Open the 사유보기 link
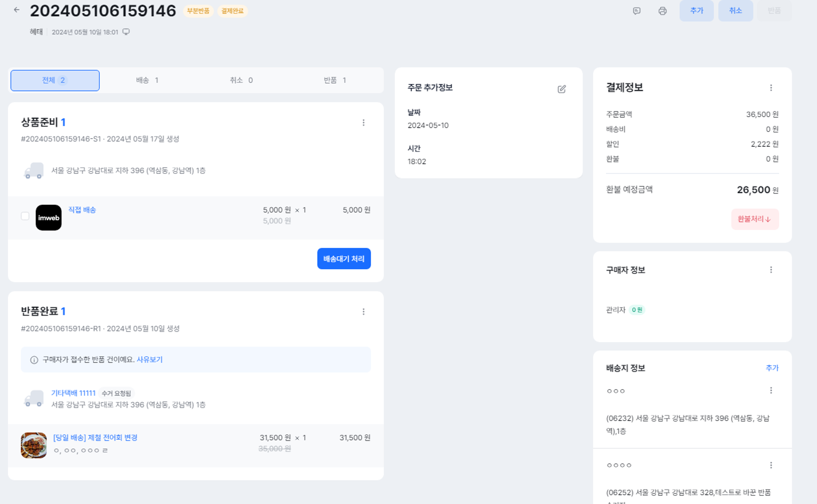The image size is (817, 504). point(150,360)
